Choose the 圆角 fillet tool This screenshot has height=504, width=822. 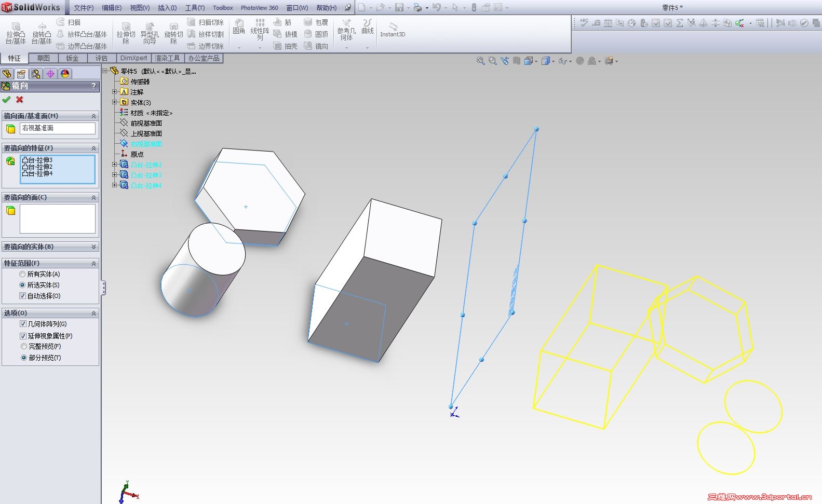point(239,27)
